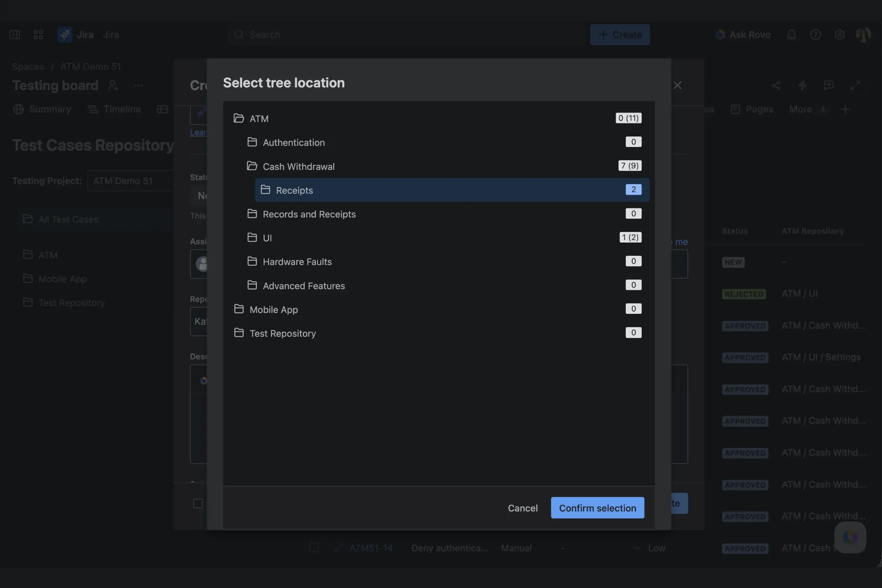This screenshot has width=882, height=588.
Task: Open comments via the speech bubble icon
Action: (829, 85)
